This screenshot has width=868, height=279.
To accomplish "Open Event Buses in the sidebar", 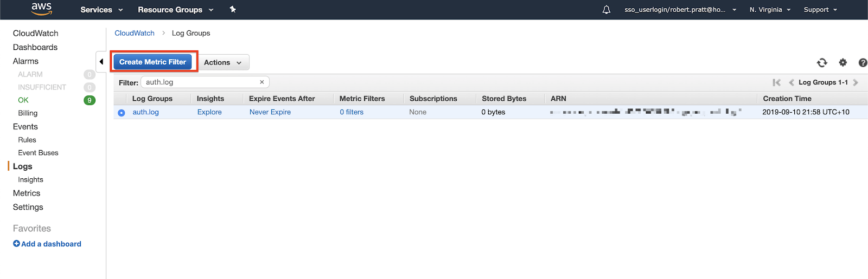I will (38, 153).
